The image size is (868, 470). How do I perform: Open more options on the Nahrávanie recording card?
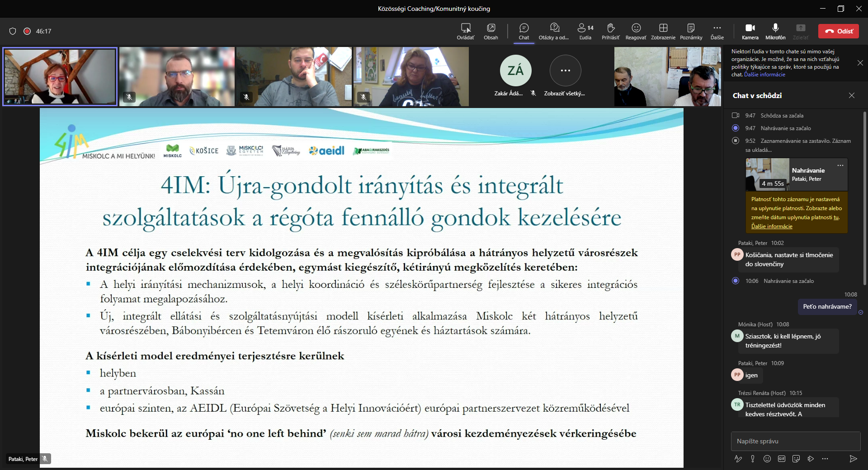click(x=841, y=166)
